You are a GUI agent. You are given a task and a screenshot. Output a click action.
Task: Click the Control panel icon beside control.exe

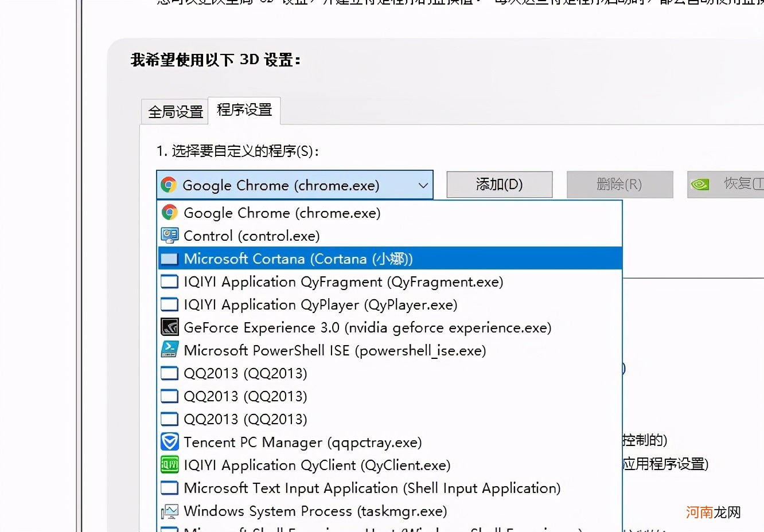169,236
